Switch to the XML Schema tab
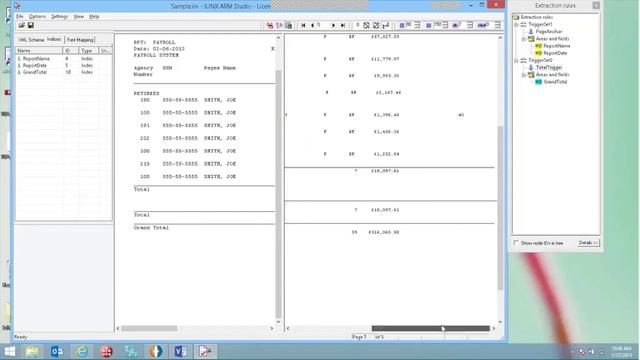This screenshot has width=640, height=360. pyautogui.click(x=31, y=40)
